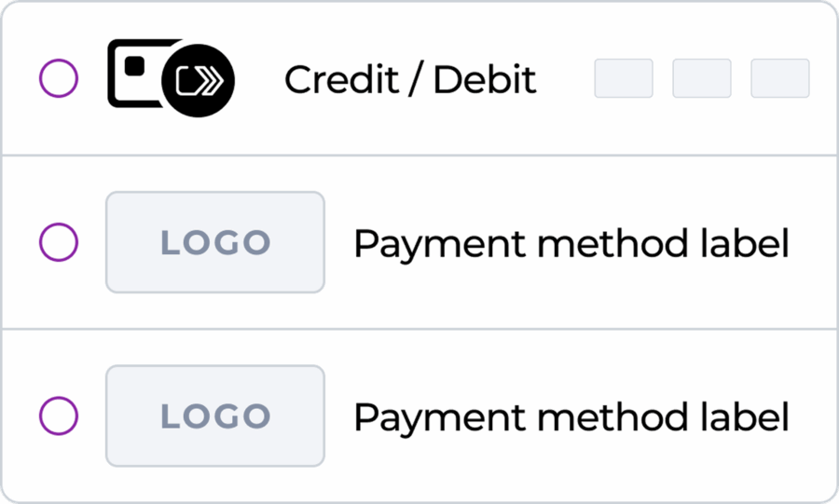Click the LOGO placeholder in the bottom row
The height and width of the screenshot is (504, 839).
click(x=215, y=415)
